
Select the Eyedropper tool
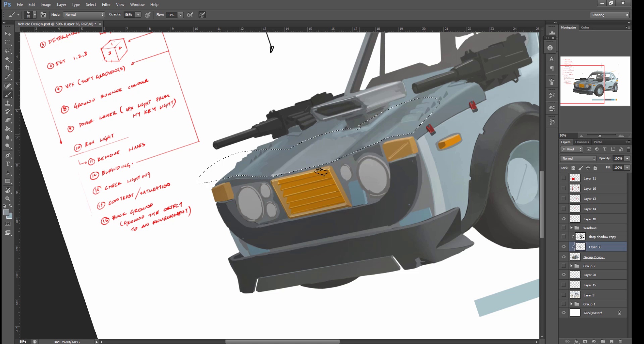(x=8, y=77)
